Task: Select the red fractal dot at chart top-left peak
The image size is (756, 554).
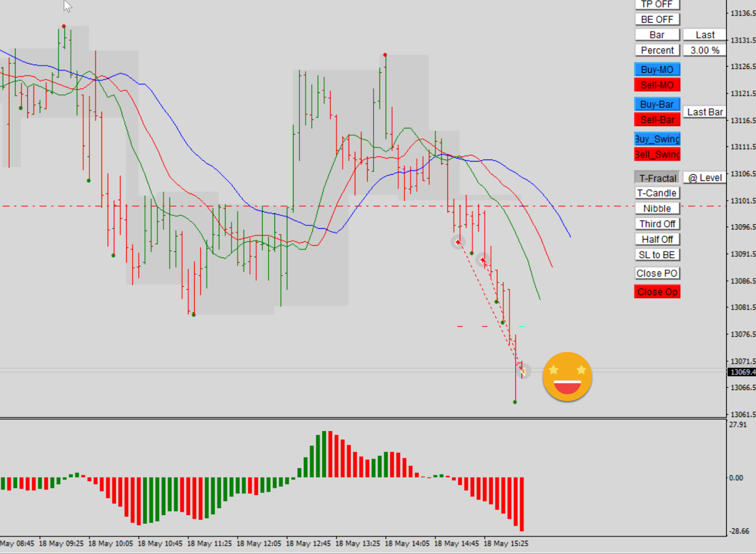Action: click(x=64, y=26)
